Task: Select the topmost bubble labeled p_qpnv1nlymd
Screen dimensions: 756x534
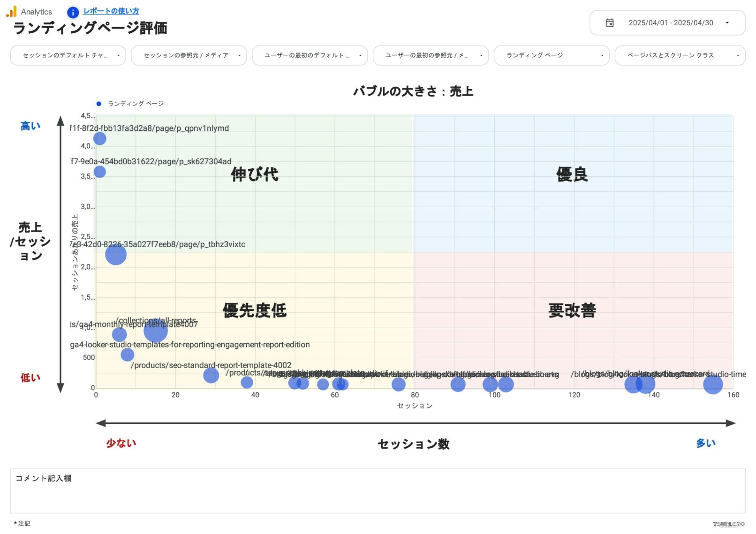Action: [x=99, y=138]
